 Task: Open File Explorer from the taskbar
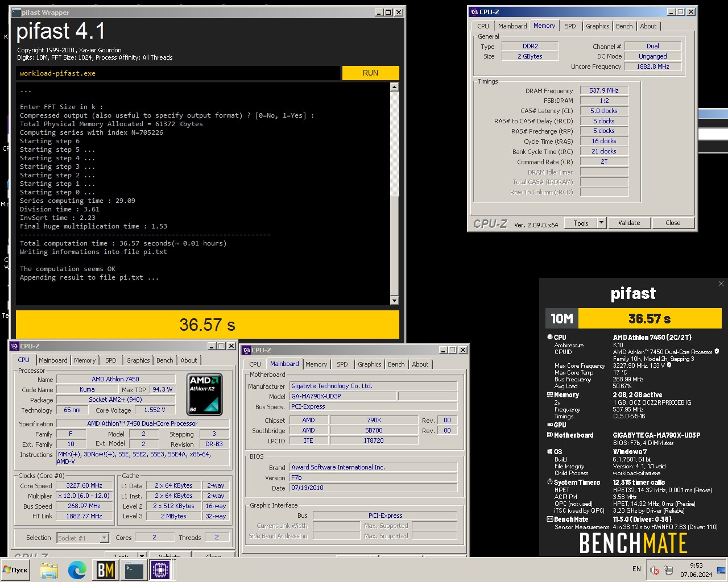click(x=49, y=570)
